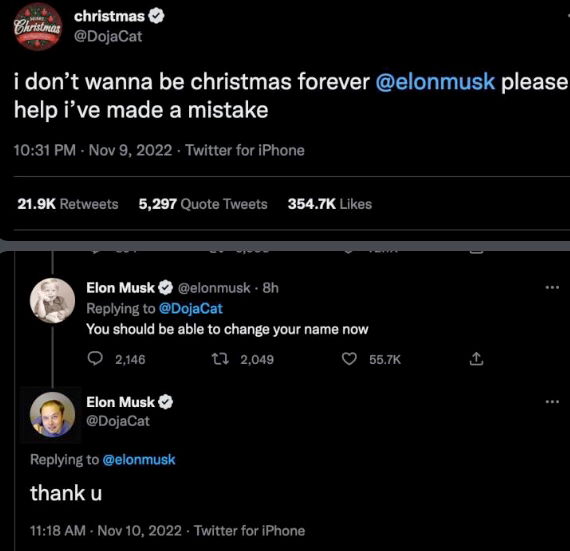This screenshot has height=551, width=570.
Task: Click the christmas display name
Action: (109, 16)
